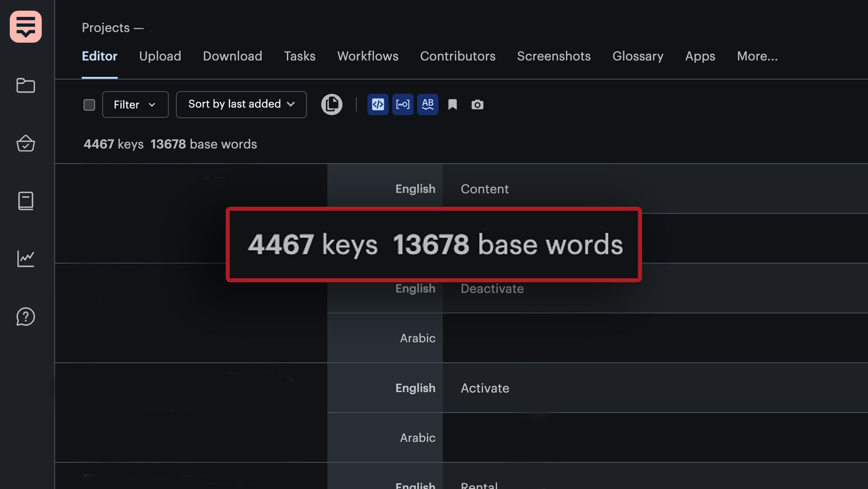Expand the Filter dropdown
This screenshot has width=868, height=489.
pyautogui.click(x=135, y=104)
